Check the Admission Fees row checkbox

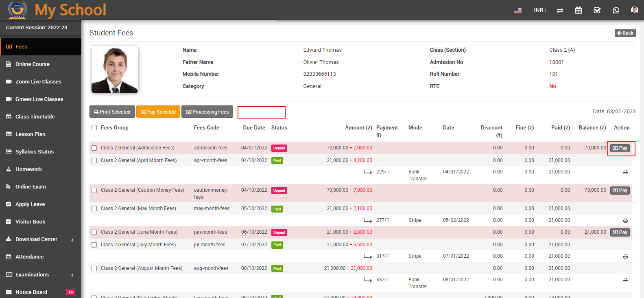click(x=94, y=148)
